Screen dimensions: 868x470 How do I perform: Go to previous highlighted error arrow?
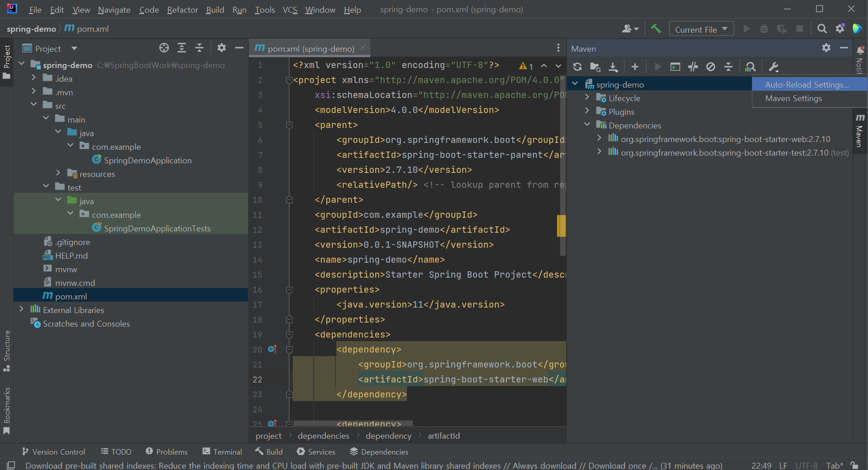pyautogui.click(x=544, y=66)
